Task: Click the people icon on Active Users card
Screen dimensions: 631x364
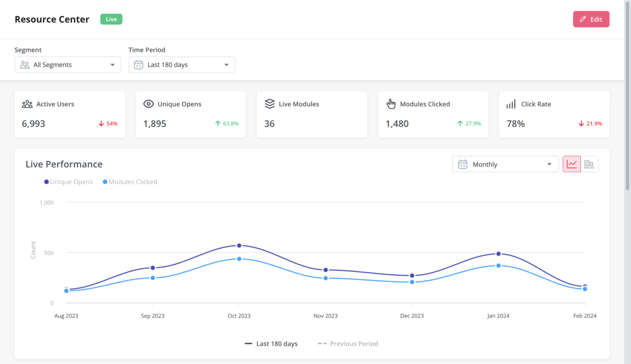Action: tap(27, 104)
